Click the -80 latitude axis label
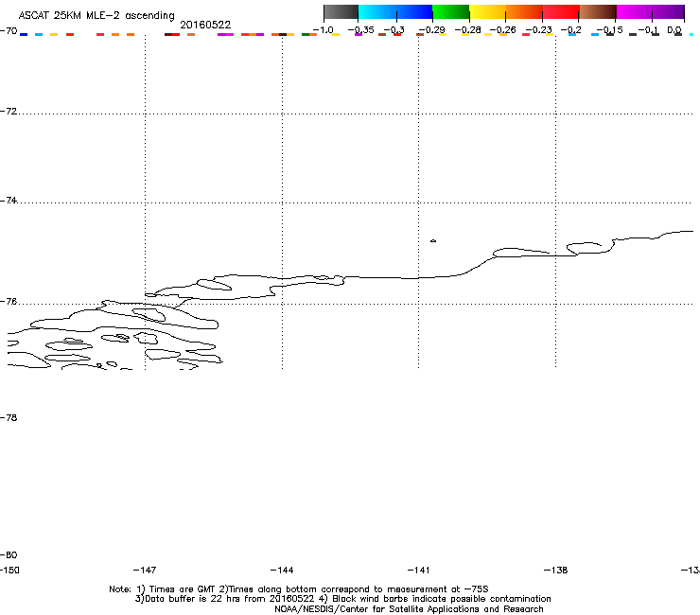Screen dimensions: 700x615 point(9,554)
